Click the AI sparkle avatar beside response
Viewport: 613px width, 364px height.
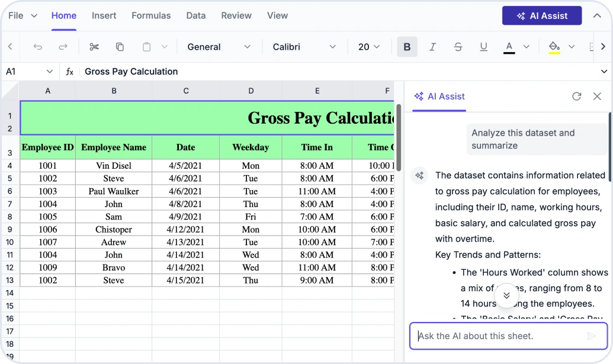coord(419,175)
